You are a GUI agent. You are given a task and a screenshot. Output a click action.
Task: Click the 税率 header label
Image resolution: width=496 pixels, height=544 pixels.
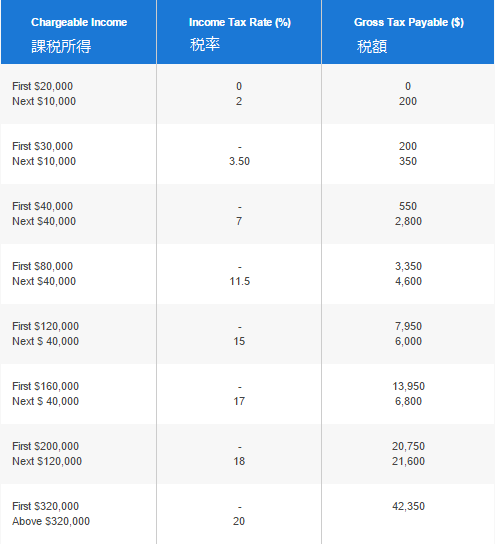[x=205, y=44]
